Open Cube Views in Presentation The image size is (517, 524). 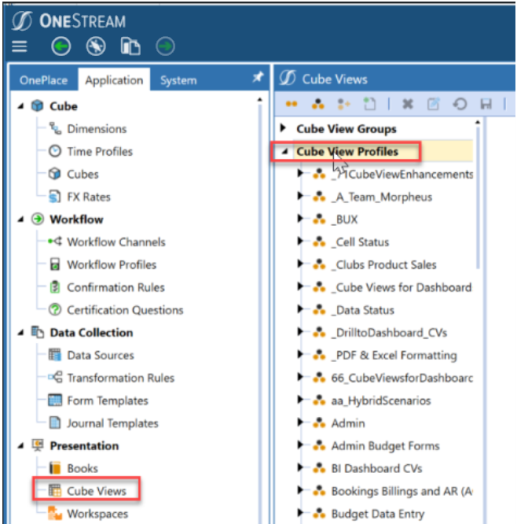(x=97, y=491)
